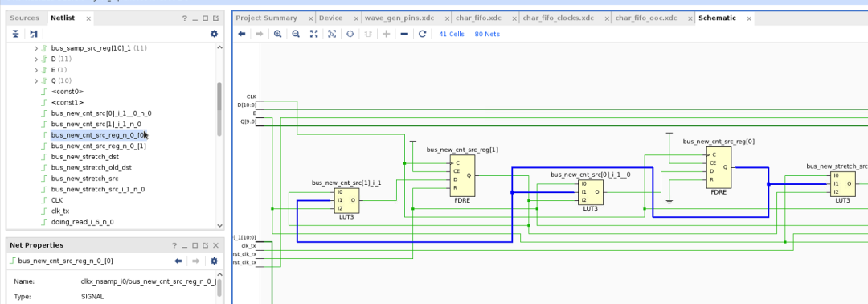The image size is (868, 304).
Task: Click back arrow in Net Properties
Action: click(x=178, y=261)
